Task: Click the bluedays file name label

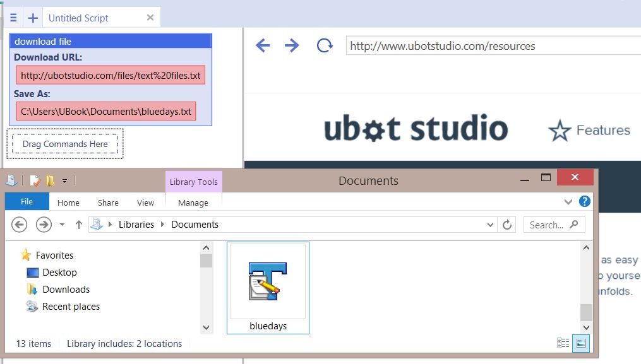Action: pos(268,326)
